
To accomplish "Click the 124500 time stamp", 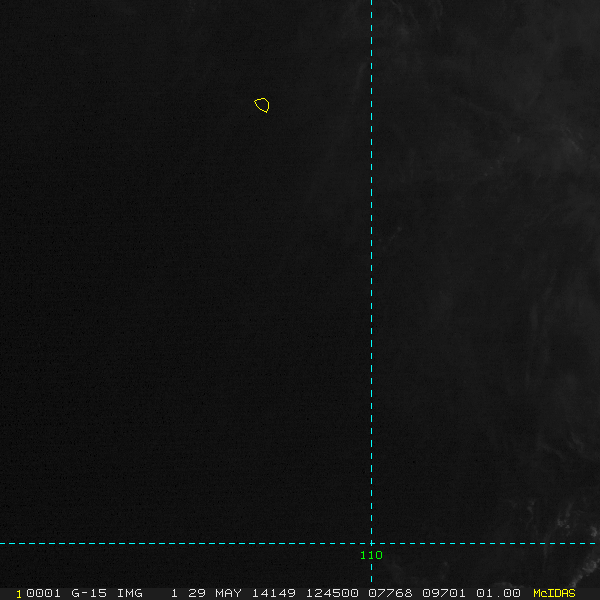I will click(332, 593).
